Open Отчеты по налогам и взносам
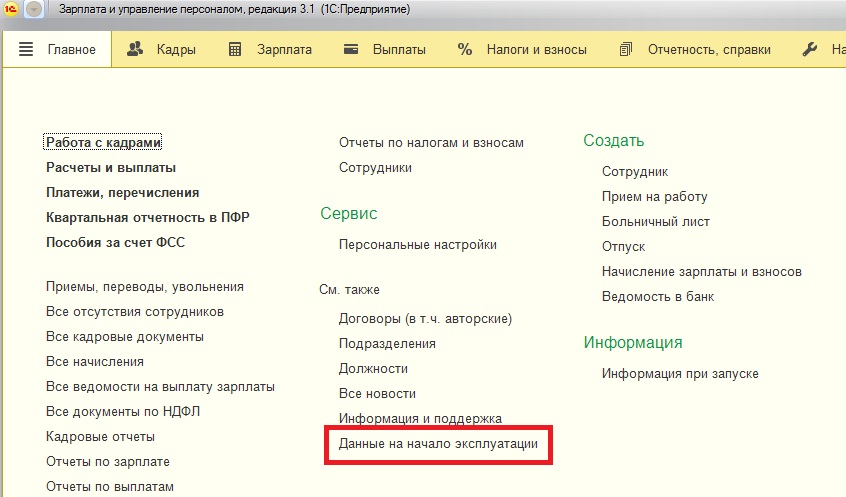The height and width of the screenshot is (497, 846). click(431, 143)
